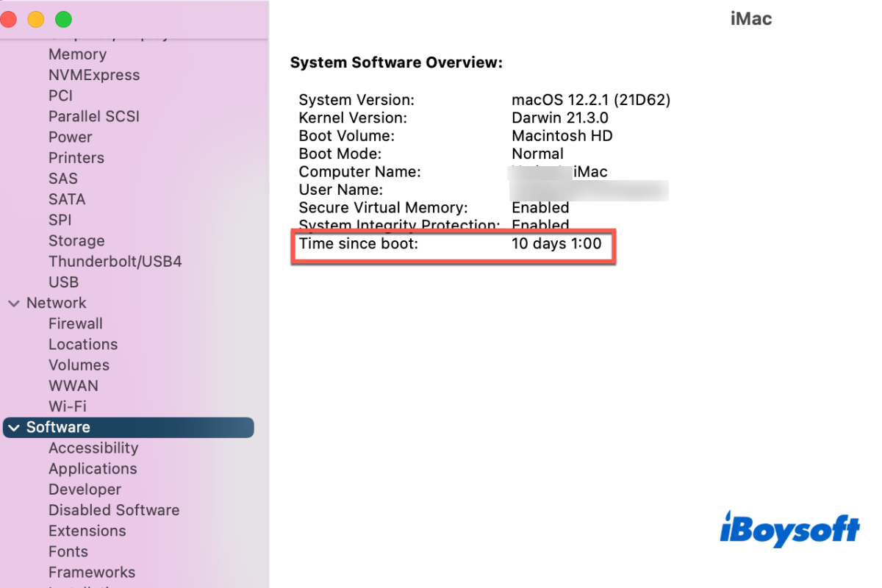Select the macOS 12.2.1 (21D62) value
This screenshot has height=588, width=882.
(591, 100)
